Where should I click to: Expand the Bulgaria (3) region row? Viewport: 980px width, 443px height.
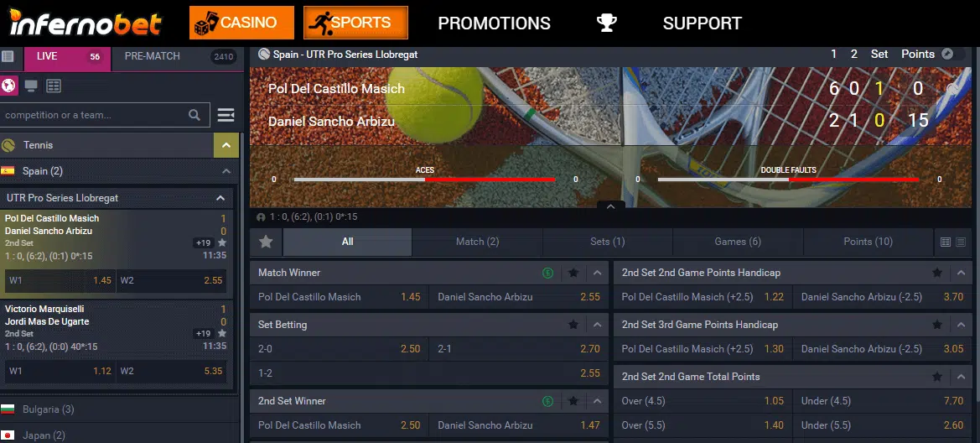[x=119, y=409]
